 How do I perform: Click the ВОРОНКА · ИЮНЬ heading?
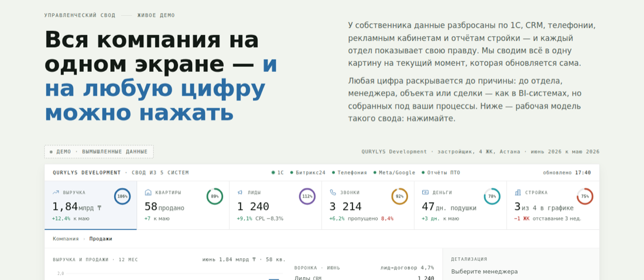coord(317,268)
